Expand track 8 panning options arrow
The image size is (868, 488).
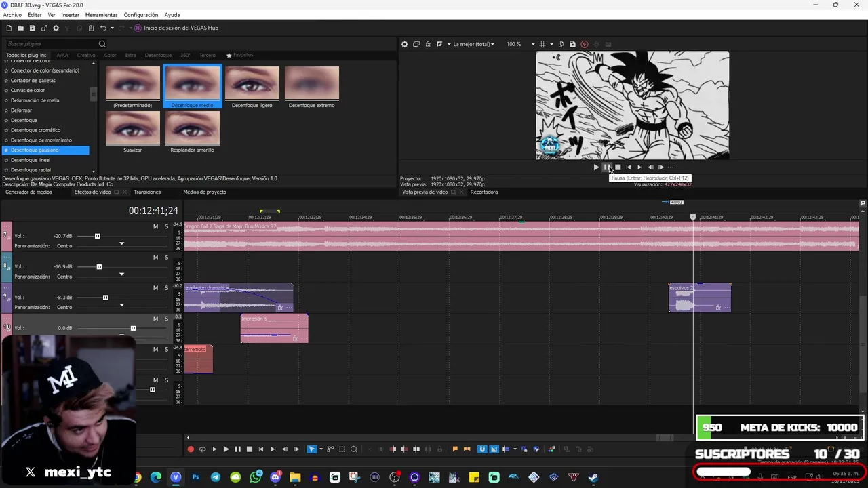(121, 274)
